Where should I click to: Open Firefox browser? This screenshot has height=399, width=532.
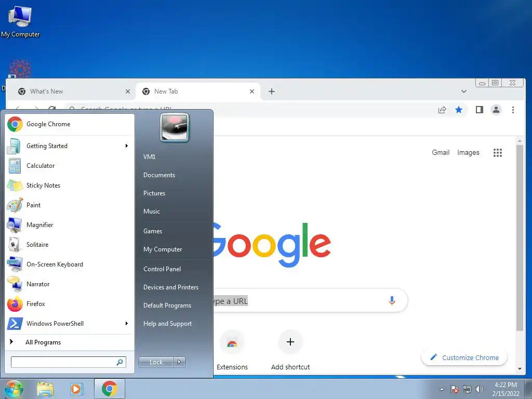pos(70,303)
